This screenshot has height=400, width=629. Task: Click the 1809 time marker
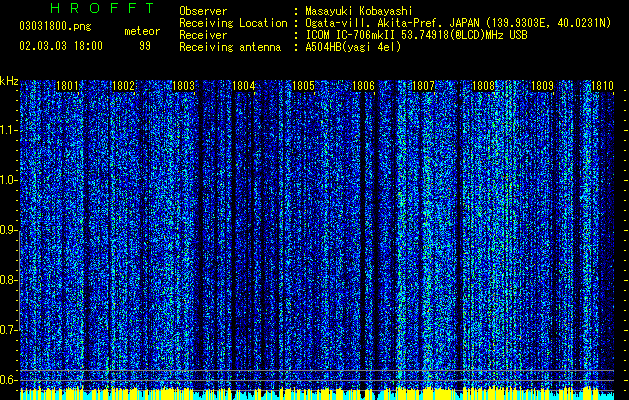(x=542, y=86)
